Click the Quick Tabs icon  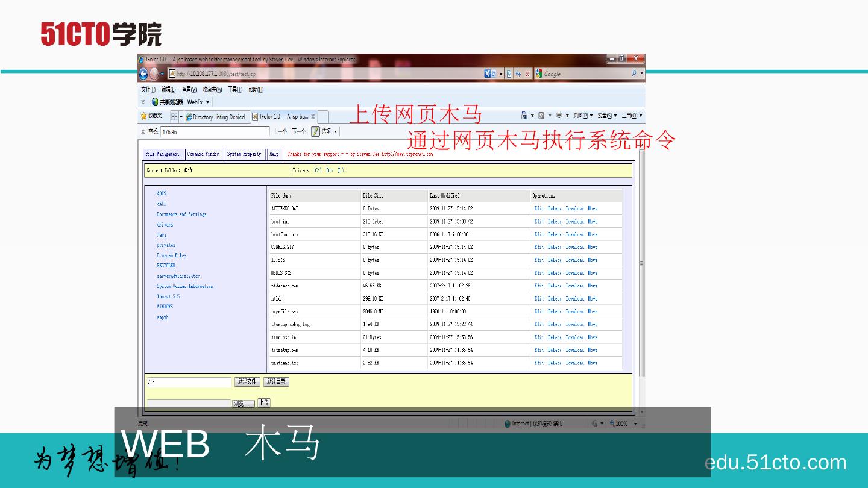[174, 115]
